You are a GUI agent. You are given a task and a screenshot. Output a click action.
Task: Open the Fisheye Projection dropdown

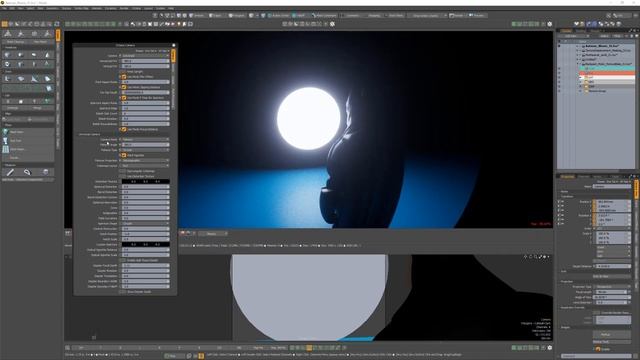coord(145,160)
